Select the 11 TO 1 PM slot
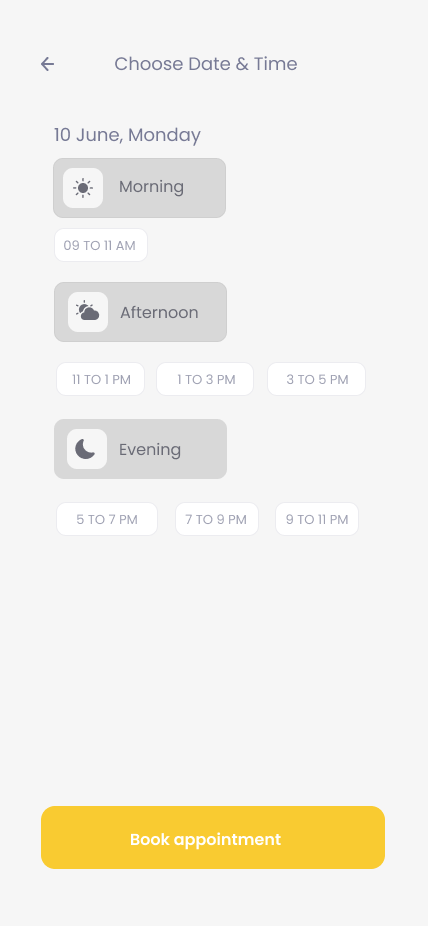Viewport: 428px width, 926px height. click(x=100, y=379)
